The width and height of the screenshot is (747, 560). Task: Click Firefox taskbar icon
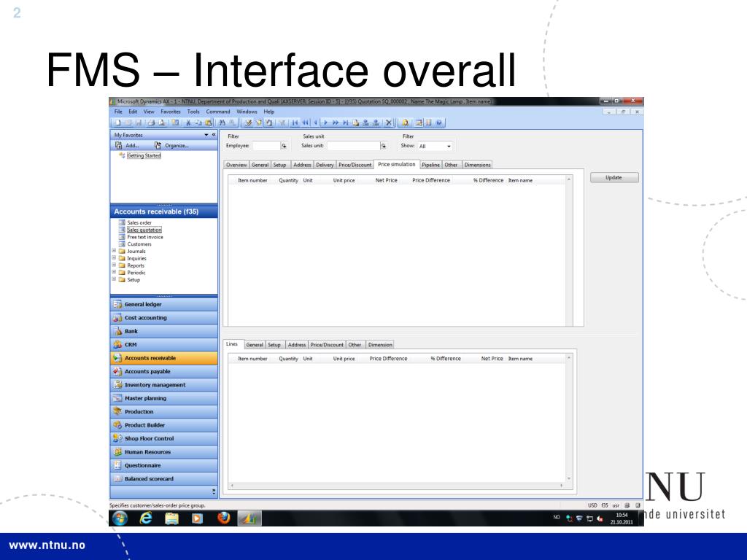click(223, 518)
